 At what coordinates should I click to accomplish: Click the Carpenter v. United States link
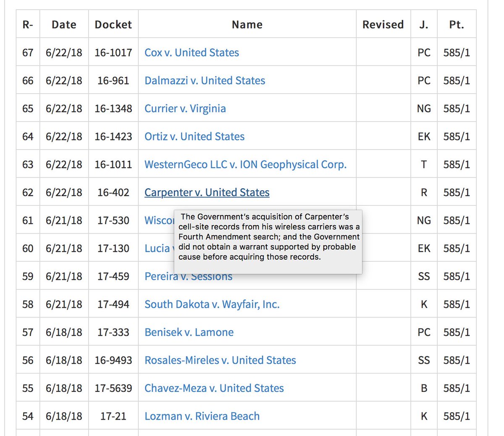coord(207,192)
